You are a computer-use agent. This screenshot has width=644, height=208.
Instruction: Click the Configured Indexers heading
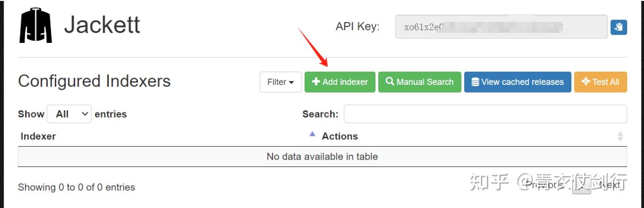(94, 81)
